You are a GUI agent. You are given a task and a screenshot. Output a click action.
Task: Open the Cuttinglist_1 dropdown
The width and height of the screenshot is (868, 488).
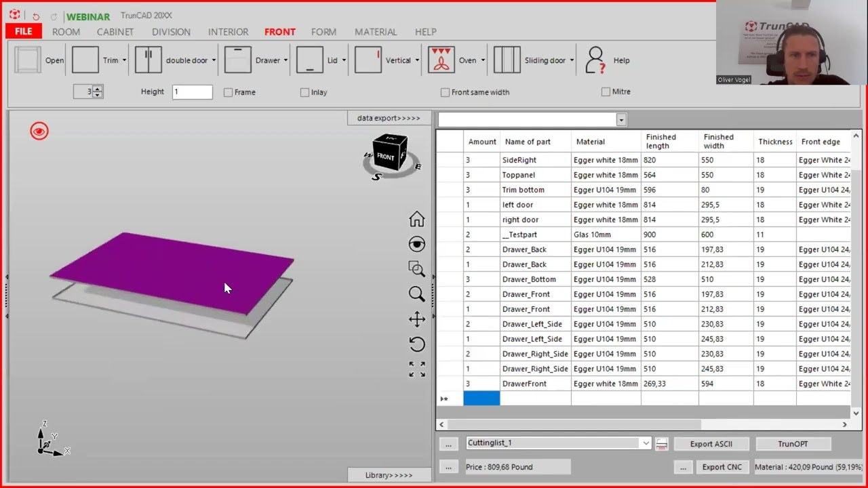click(x=645, y=443)
